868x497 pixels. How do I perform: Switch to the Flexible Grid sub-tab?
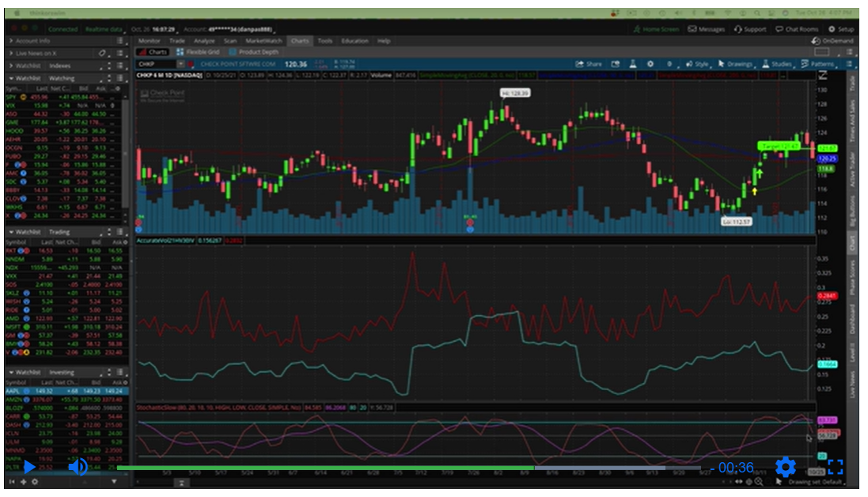pyautogui.click(x=198, y=52)
